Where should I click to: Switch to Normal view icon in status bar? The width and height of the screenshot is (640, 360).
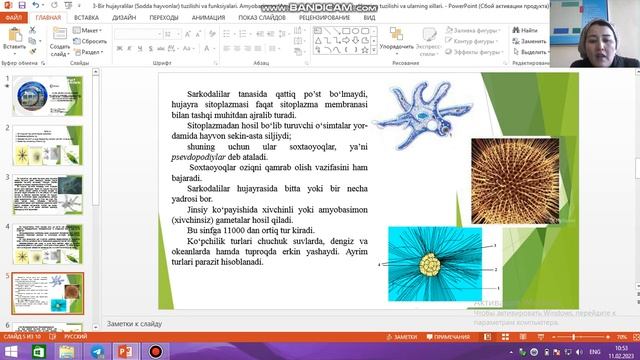pyautogui.click(x=487, y=337)
